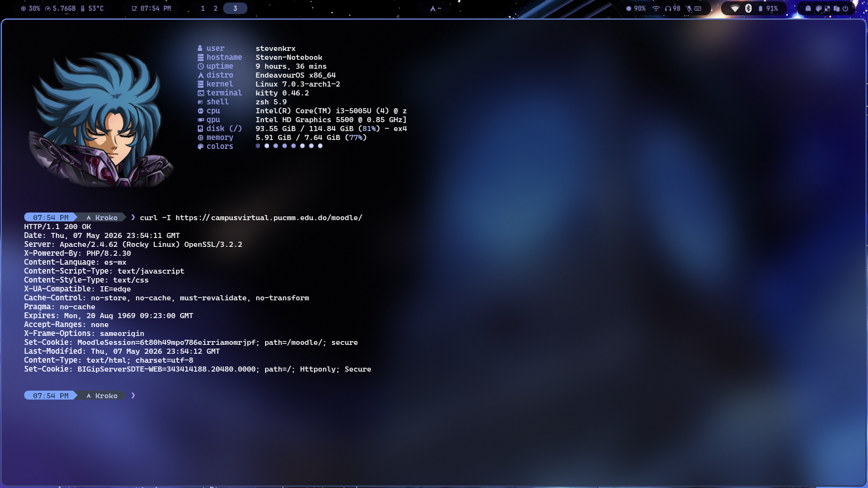Click the Bluetooth tray icon
868x488 pixels.
[748, 8]
